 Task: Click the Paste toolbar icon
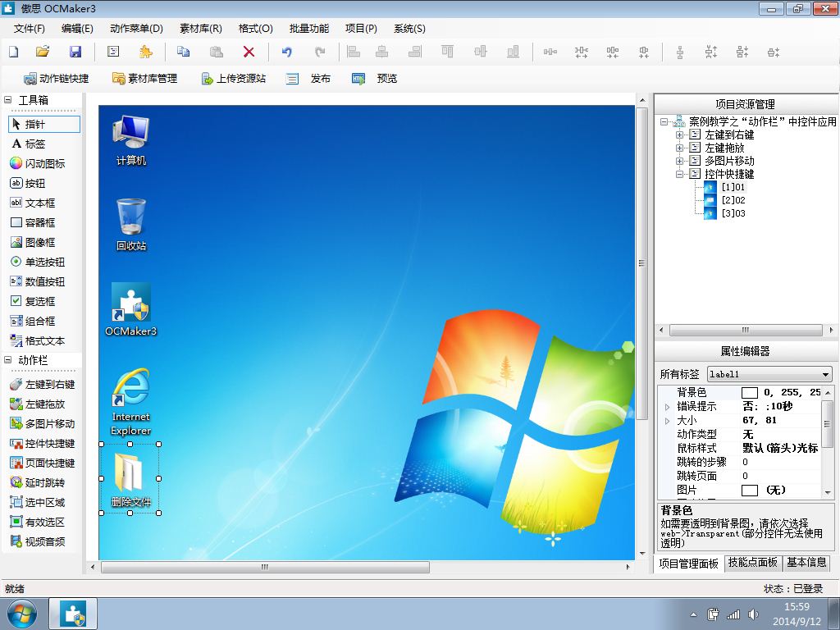(217, 52)
